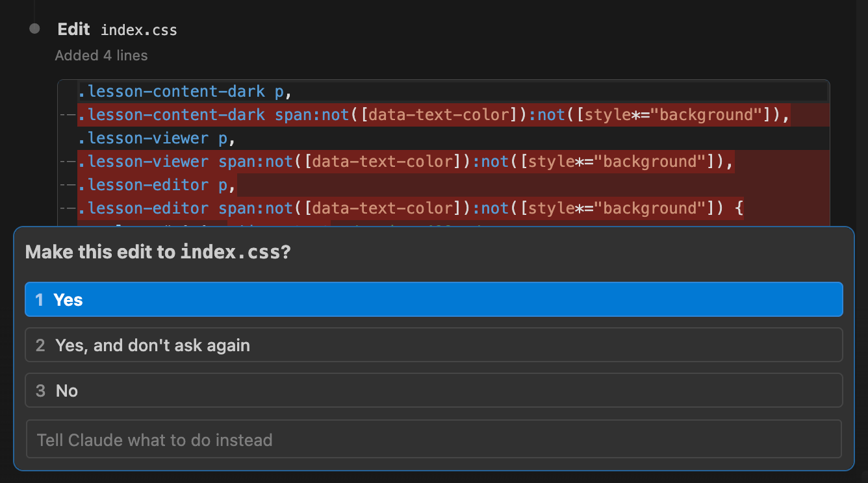
Task: Click the removed .lesson-viewer span:not line
Action: click(405, 162)
